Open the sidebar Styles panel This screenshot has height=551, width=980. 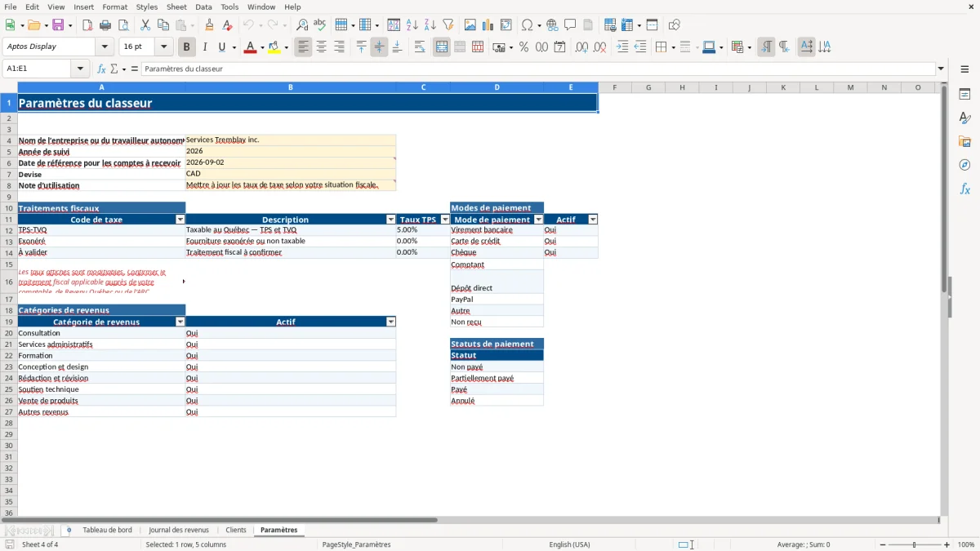(x=964, y=118)
